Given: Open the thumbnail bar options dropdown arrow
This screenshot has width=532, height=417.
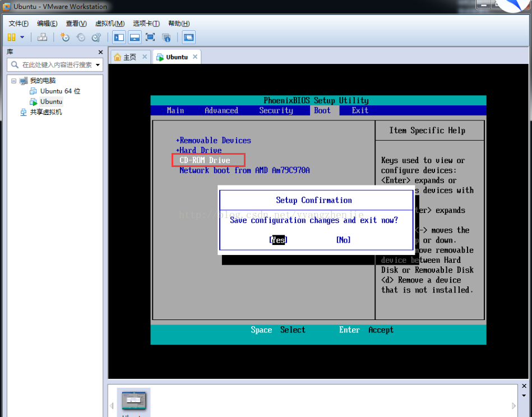Looking at the screenshot, I should point(524,396).
